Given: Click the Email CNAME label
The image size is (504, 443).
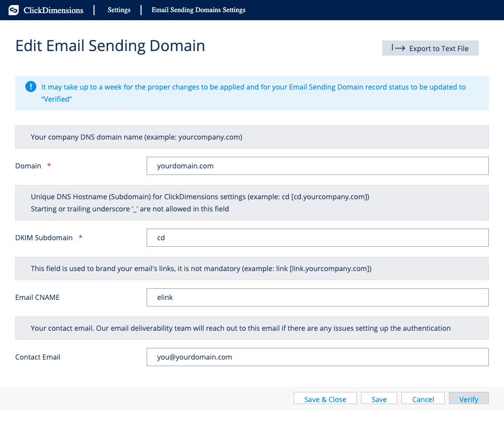Looking at the screenshot, I should pos(37,297).
